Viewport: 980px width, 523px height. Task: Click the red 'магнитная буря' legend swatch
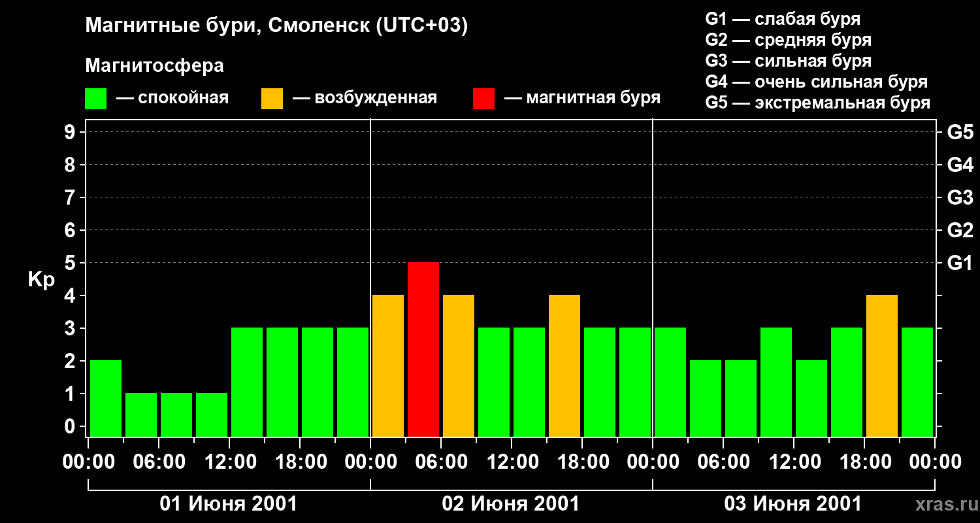coord(483,99)
